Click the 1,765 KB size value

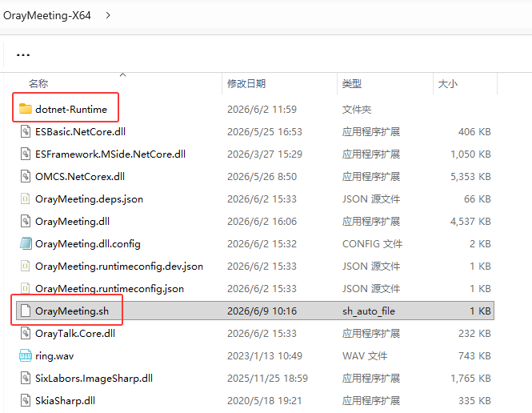tap(470, 378)
